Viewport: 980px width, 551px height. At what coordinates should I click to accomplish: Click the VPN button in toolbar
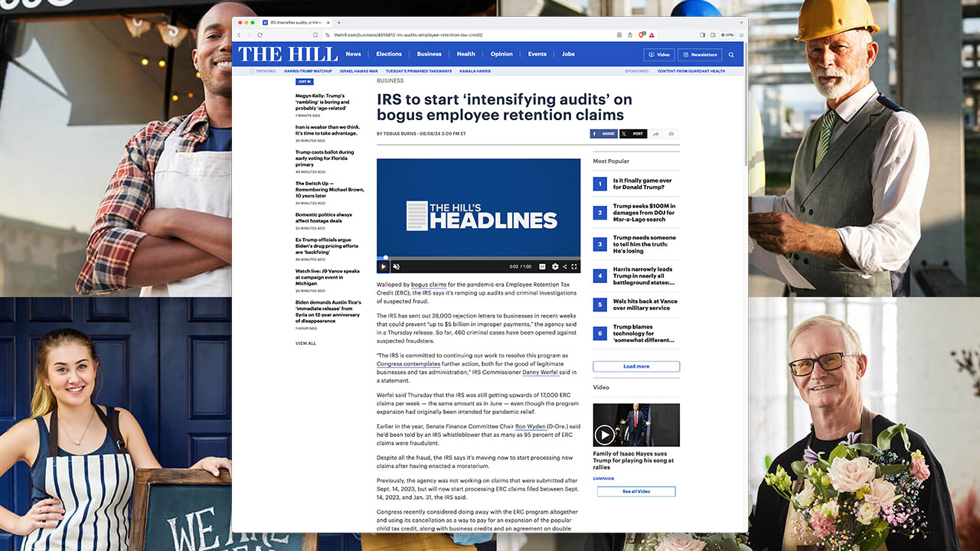(x=727, y=35)
